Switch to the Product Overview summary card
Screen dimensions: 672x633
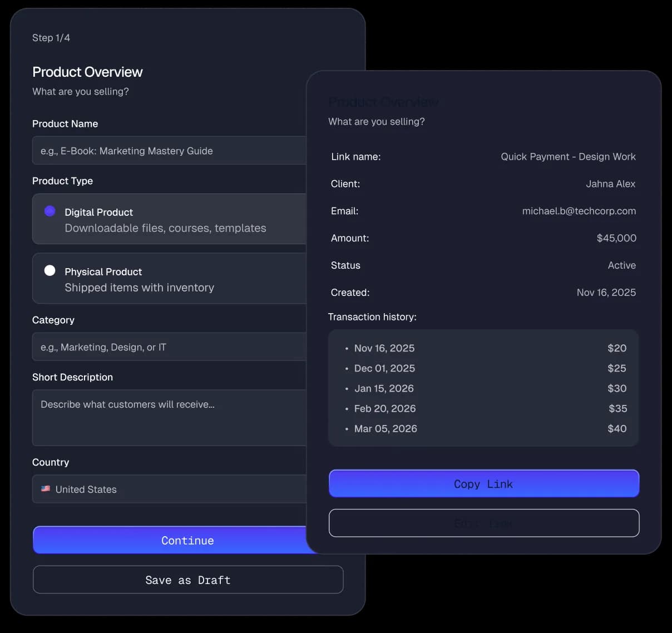tap(383, 102)
